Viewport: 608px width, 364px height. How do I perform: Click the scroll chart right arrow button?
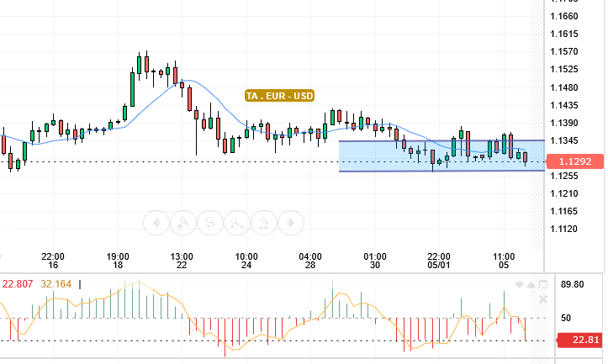tap(291, 223)
